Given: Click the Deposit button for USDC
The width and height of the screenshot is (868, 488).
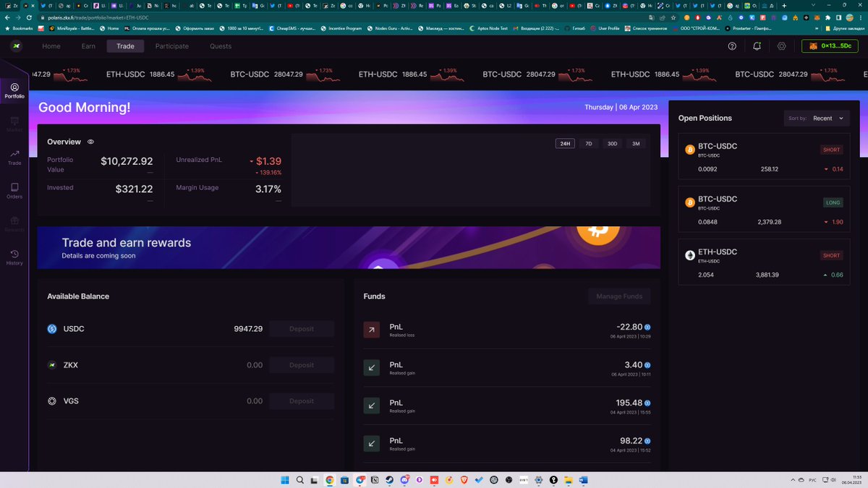Looking at the screenshot, I should (302, 329).
